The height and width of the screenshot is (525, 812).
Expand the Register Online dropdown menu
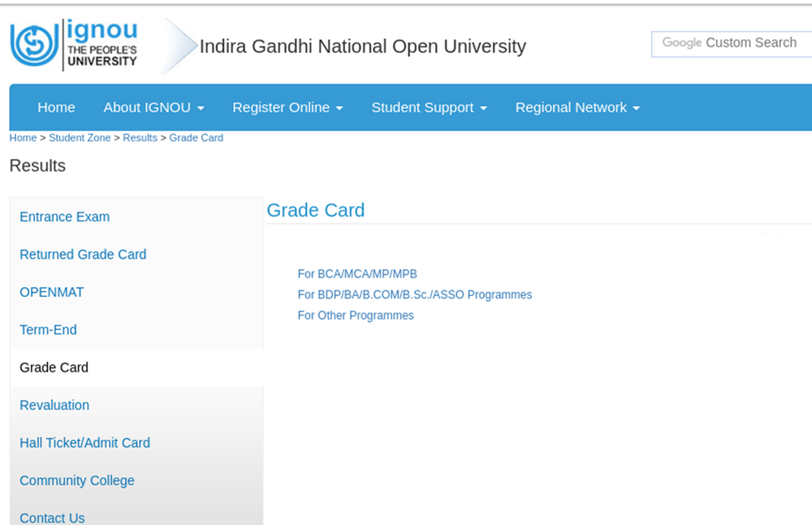(287, 107)
